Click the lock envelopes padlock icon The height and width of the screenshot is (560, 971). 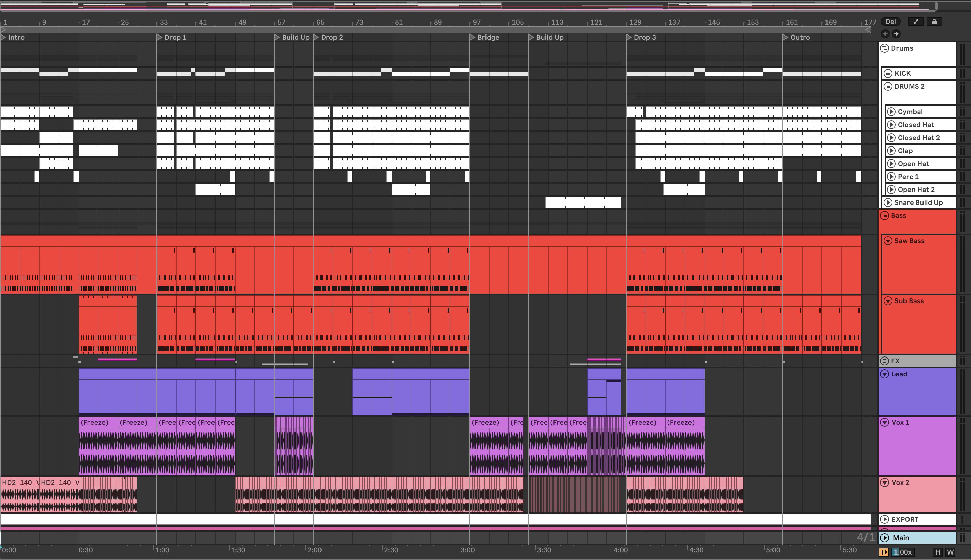pyautogui.click(x=934, y=22)
